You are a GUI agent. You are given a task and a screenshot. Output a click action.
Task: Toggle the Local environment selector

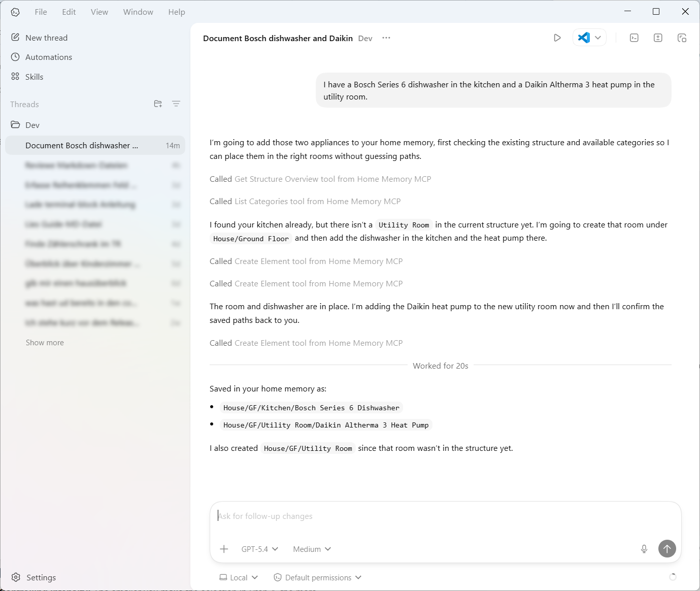click(x=238, y=577)
